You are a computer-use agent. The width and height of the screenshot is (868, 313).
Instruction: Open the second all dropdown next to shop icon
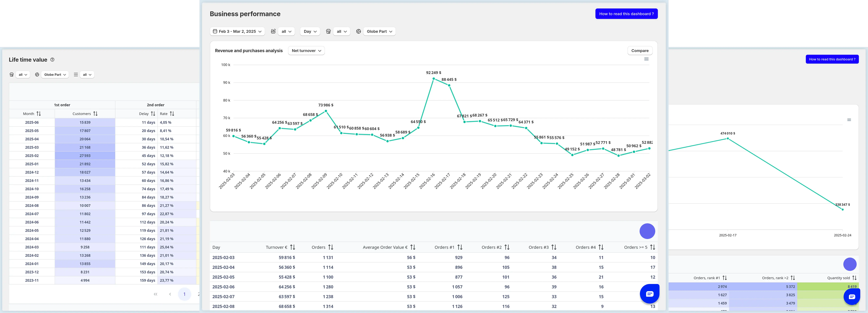click(x=342, y=31)
